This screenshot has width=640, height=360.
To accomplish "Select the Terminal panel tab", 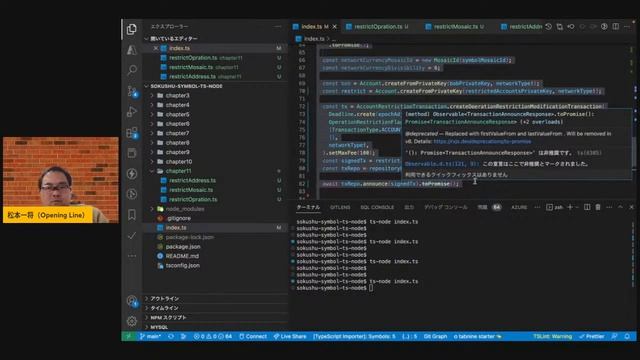I will pos(308,207).
